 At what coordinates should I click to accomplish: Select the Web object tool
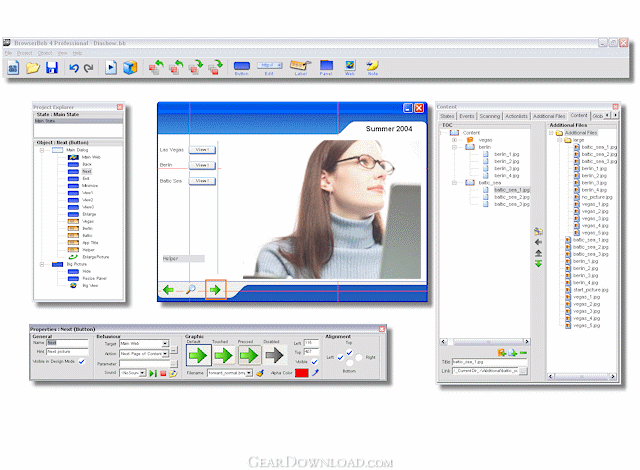(x=350, y=68)
